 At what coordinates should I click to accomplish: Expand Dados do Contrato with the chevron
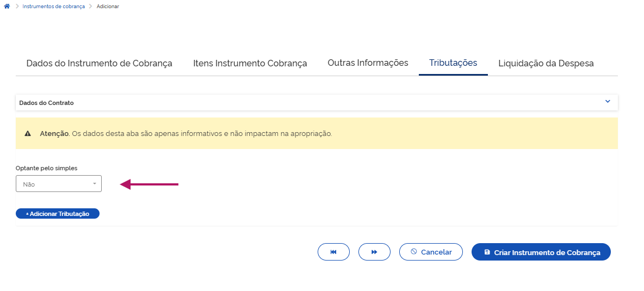[x=608, y=102]
